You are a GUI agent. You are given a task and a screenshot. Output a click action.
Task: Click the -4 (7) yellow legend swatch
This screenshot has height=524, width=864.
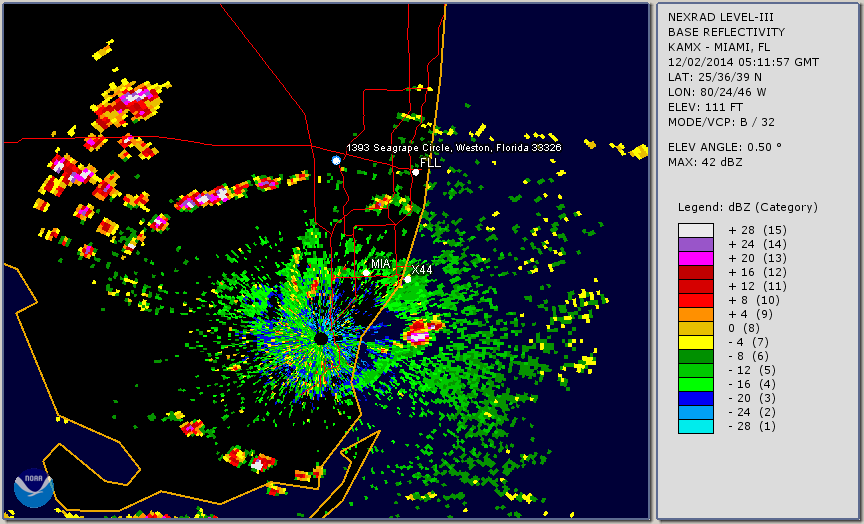(696, 343)
